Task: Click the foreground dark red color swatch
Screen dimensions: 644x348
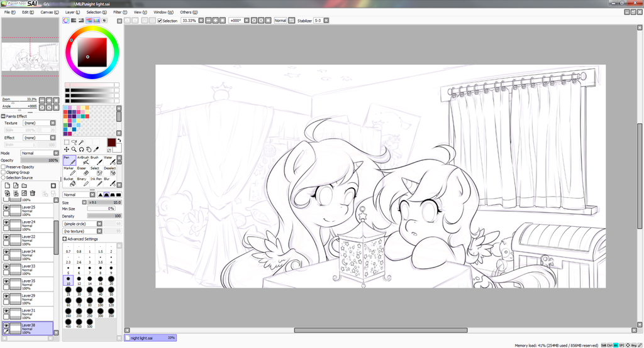Action: pyautogui.click(x=111, y=143)
